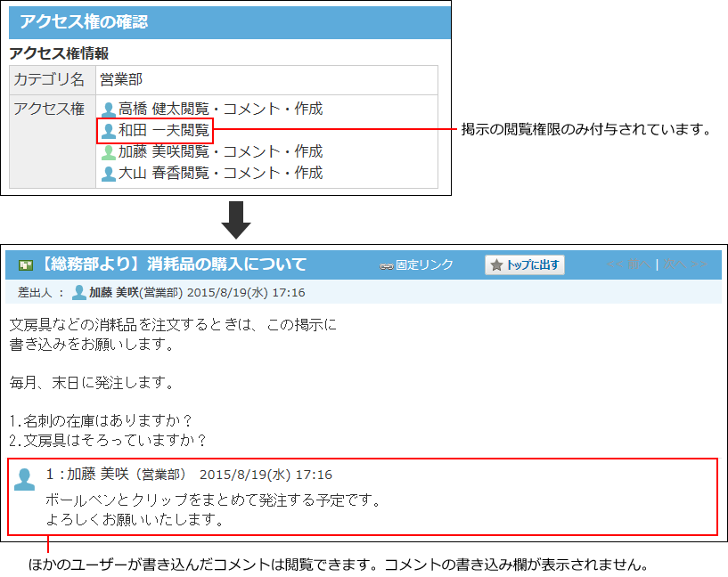Image resolution: width=728 pixels, height=577 pixels.
Task: Open 加藤 美咲 name in comment 1
Action: (97, 475)
